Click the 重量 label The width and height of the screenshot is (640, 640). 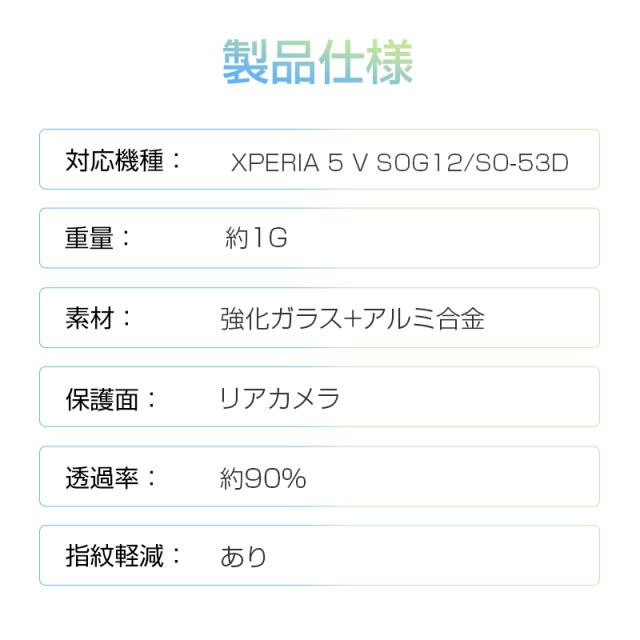91,239
